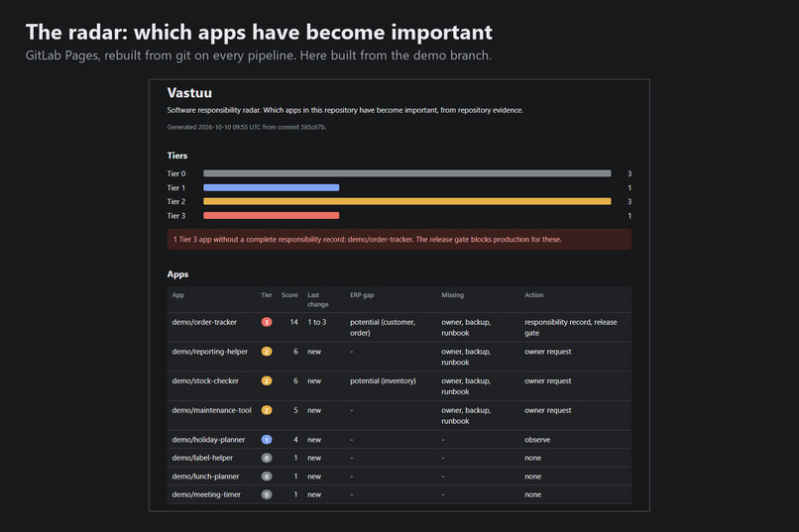Click the score 14 for order-tracker
799x532 pixels.
(x=294, y=322)
